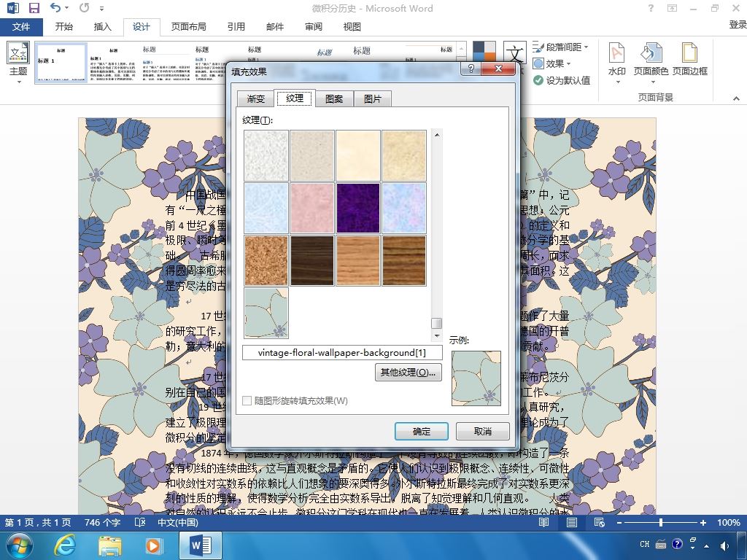Open Windows Media Player from the taskbar

pyautogui.click(x=153, y=545)
